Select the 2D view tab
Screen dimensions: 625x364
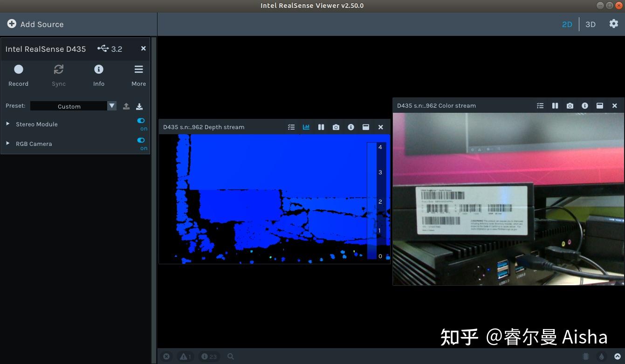coord(567,24)
